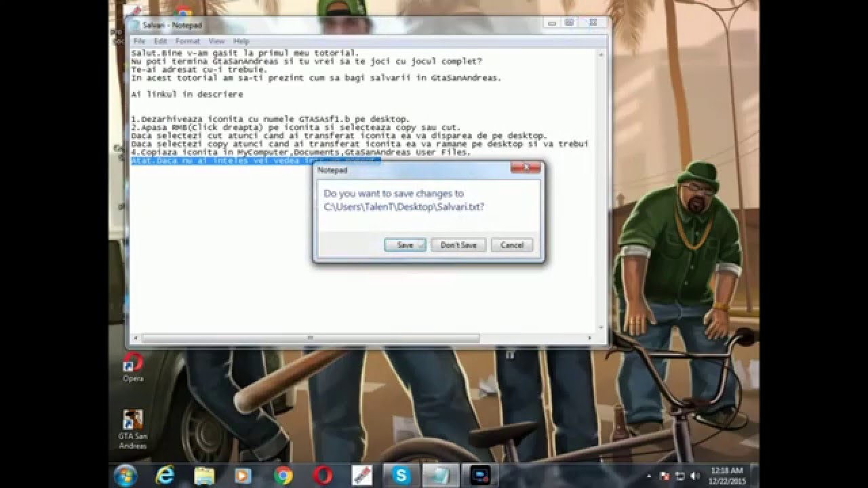
Task: Click the Notepad icon in the title bar
Action: tap(135, 25)
